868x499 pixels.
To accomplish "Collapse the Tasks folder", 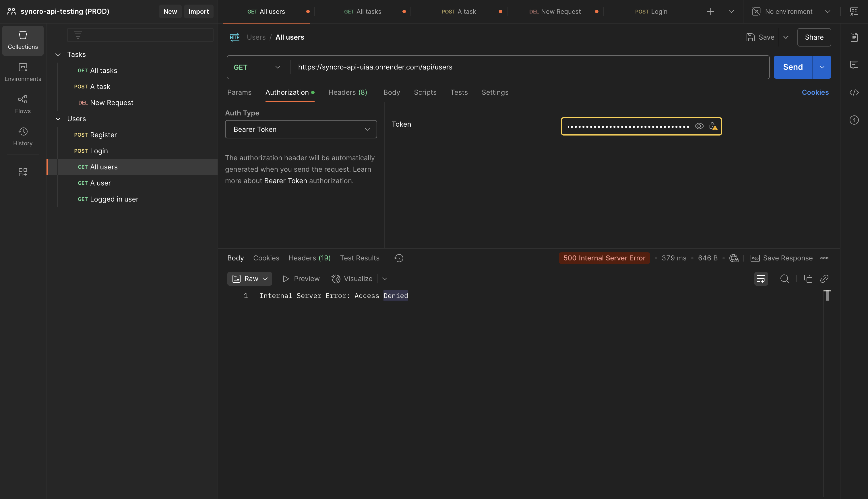I will click(58, 55).
